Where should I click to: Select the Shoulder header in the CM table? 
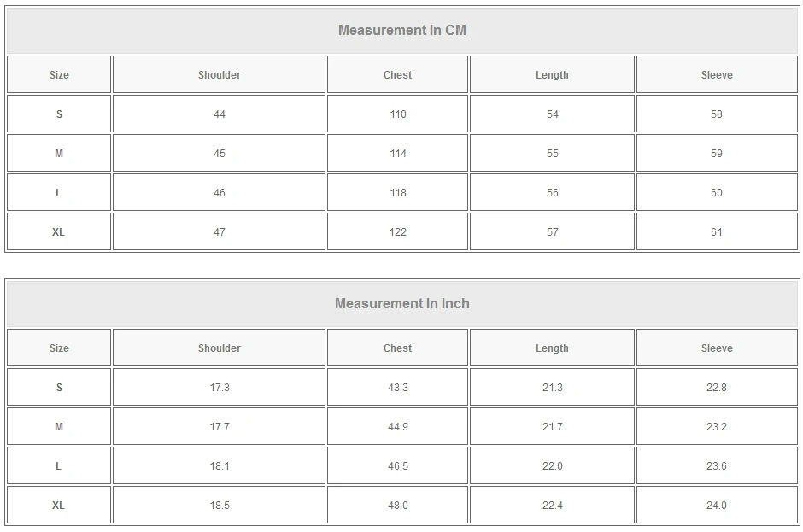220,75
